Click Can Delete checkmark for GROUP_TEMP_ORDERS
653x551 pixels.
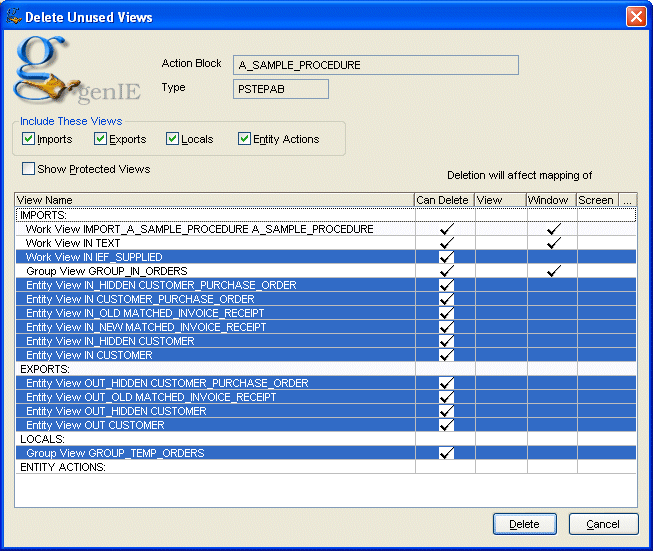pos(446,453)
